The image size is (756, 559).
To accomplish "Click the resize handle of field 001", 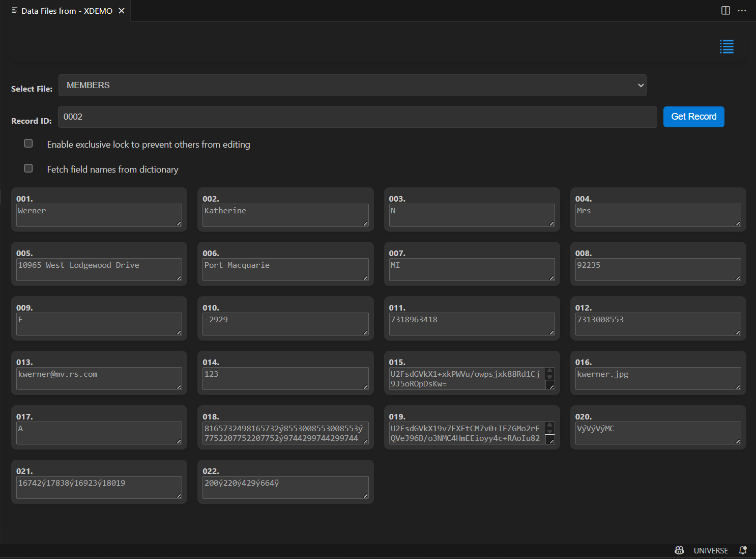I will 179,223.
